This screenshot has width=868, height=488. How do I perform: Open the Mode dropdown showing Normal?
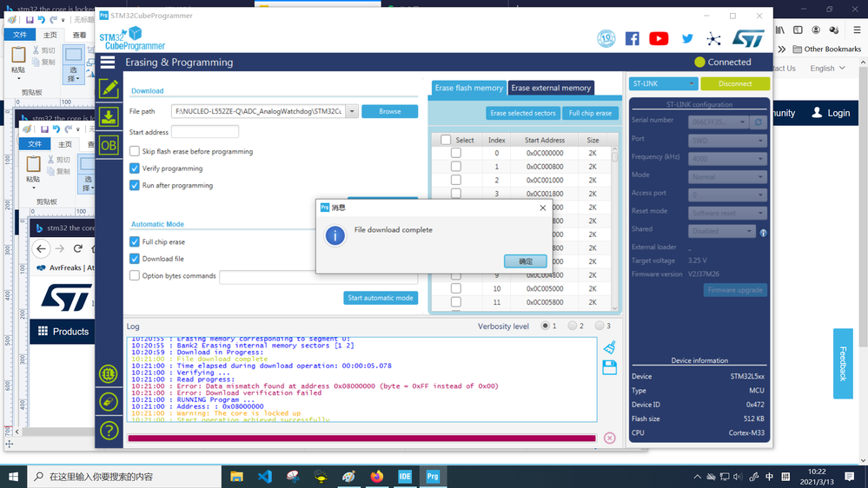727,177
